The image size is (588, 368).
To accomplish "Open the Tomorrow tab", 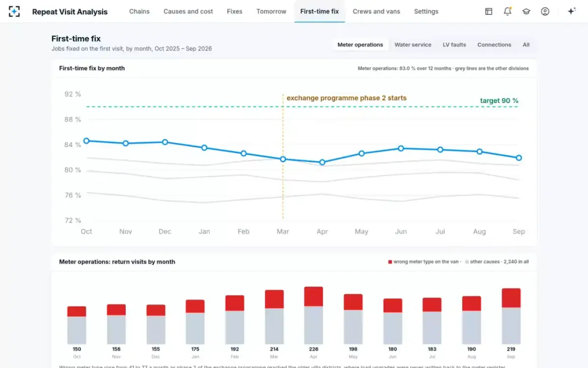I will 271,11.
